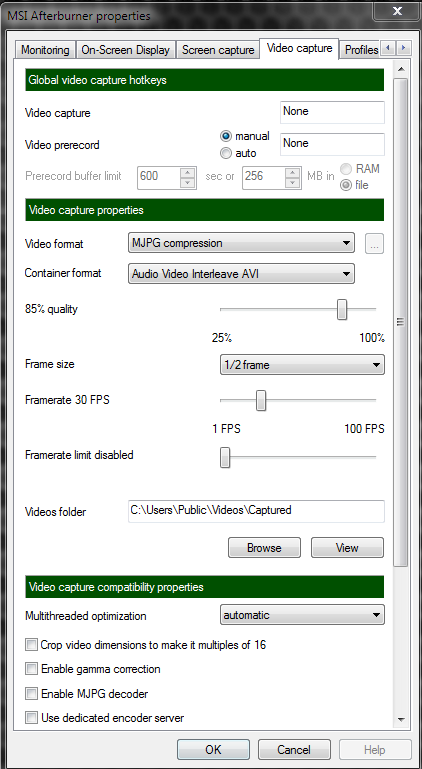The width and height of the screenshot is (422, 769).
Task: Click the Cancel button
Action: (294, 750)
